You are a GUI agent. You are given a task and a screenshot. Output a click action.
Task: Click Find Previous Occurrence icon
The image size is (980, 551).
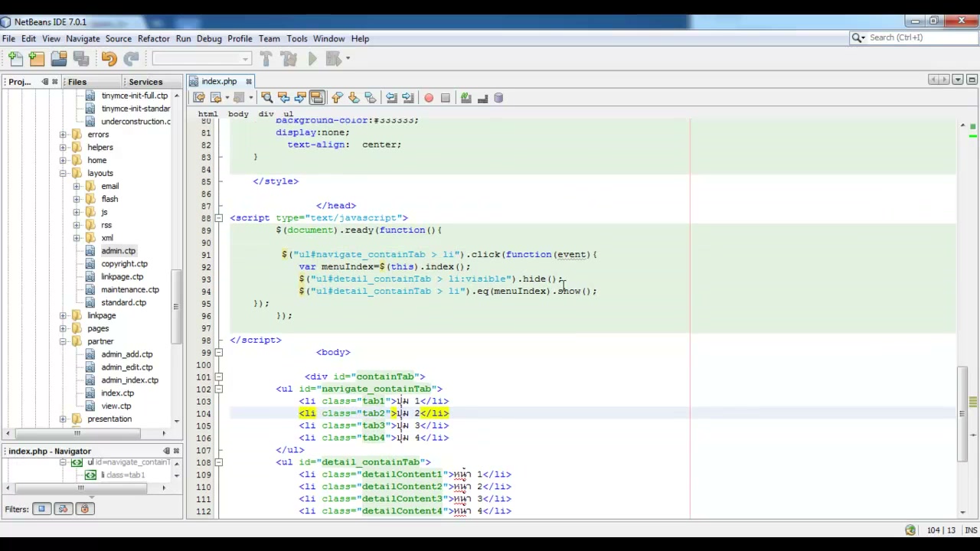(x=283, y=98)
